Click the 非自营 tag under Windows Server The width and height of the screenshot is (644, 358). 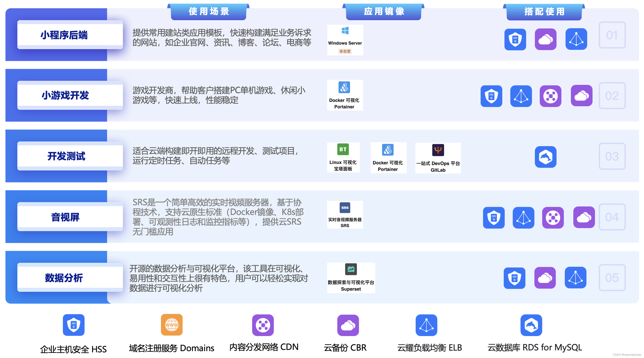click(345, 51)
